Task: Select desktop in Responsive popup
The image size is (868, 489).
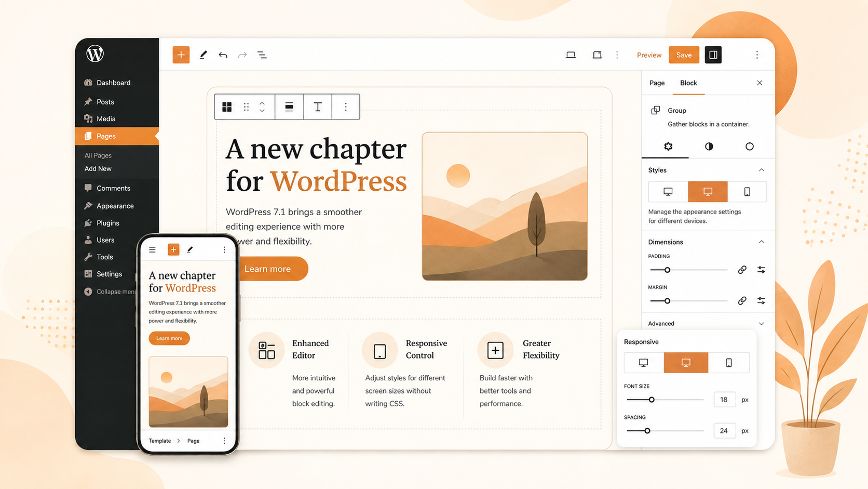Action: pyautogui.click(x=644, y=363)
